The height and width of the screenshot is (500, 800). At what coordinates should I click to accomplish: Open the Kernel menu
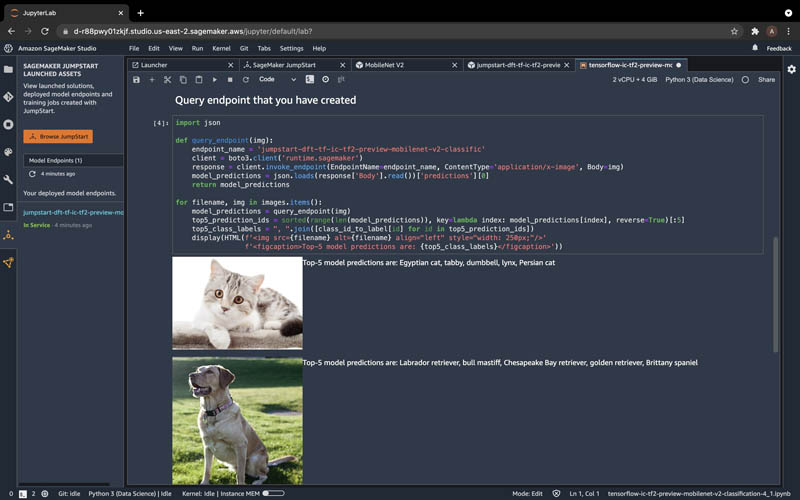click(221, 48)
